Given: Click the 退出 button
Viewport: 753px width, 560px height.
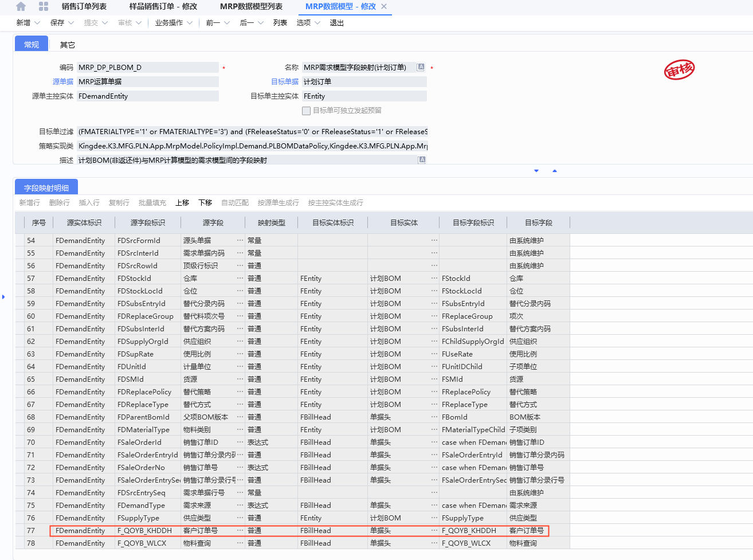Looking at the screenshot, I should [x=337, y=23].
